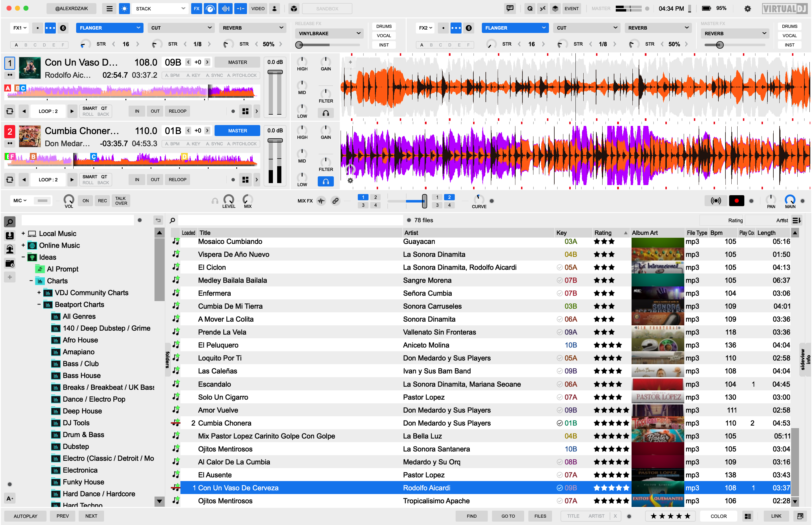The height and width of the screenshot is (525, 812).
Task: Open the STACK layout dropdown
Action: pyautogui.click(x=160, y=8)
